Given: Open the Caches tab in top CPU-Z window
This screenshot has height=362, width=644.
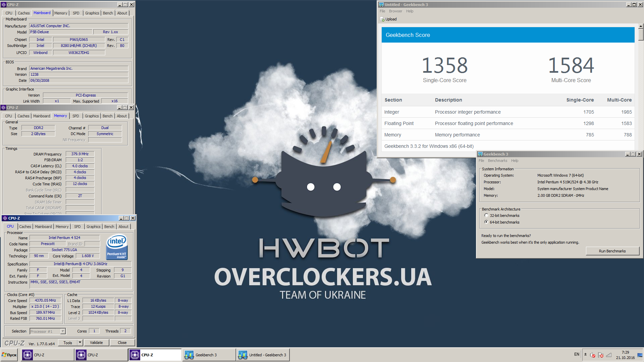Looking at the screenshot, I should [23, 13].
